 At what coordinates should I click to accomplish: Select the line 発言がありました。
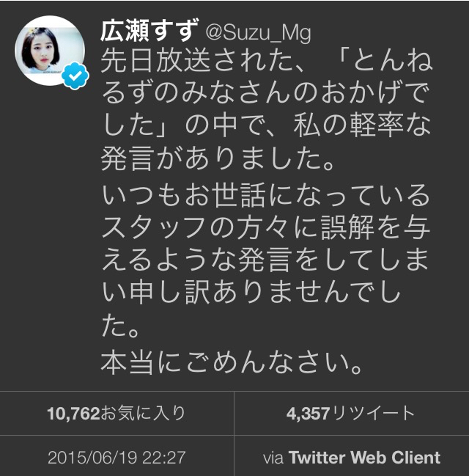[218, 158]
